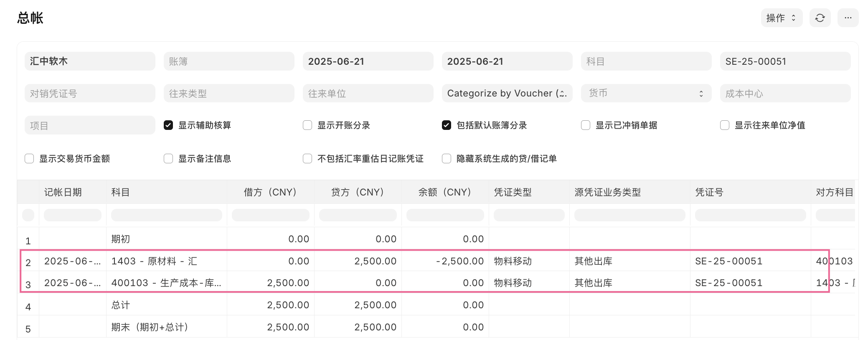
Task: Select the 期末（期初+总计）row label
Action: pyautogui.click(x=150, y=327)
